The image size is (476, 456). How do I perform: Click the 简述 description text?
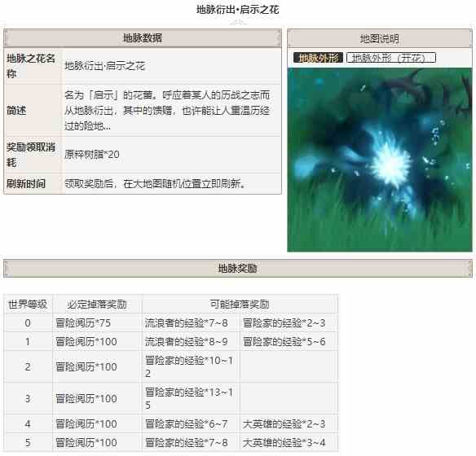[x=167, y=111]
